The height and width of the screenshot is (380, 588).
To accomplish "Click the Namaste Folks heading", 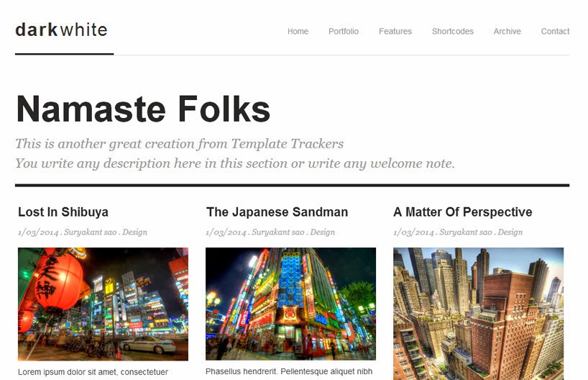I will pos(143,109).
